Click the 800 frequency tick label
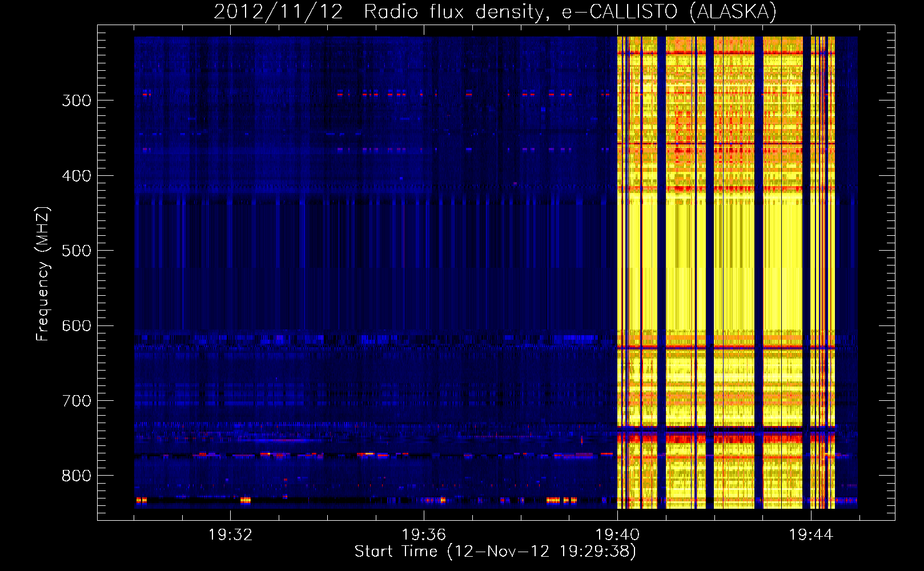This screenshot has height=571, width=924. pyautogui.click(x=77, y=476)
